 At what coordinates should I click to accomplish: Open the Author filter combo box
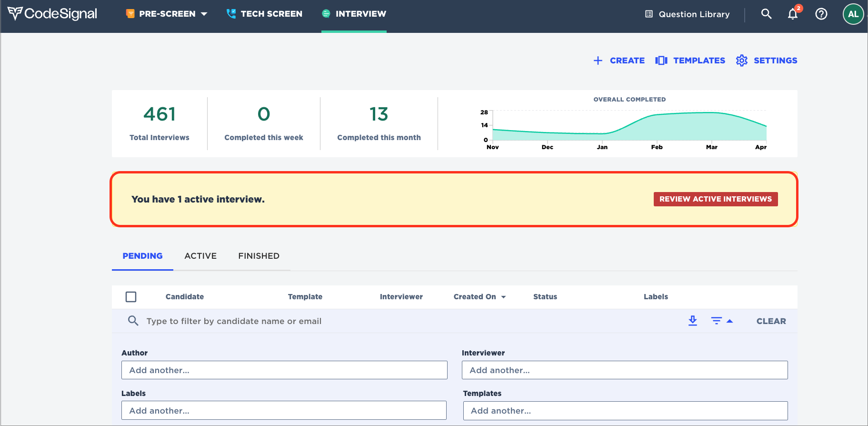tap(284, 370)
